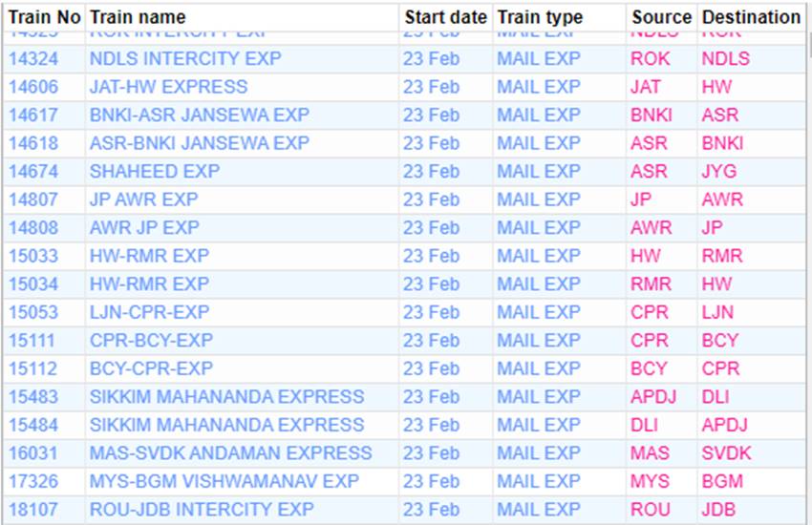
Task: Open train number 15111
Action: pyautogui.click(x=33, y=341)
